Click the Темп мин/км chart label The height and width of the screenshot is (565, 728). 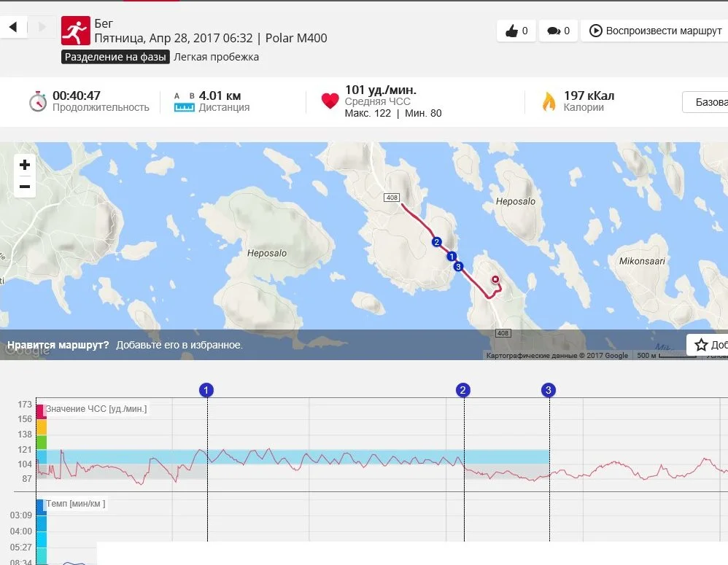(76, 503)
